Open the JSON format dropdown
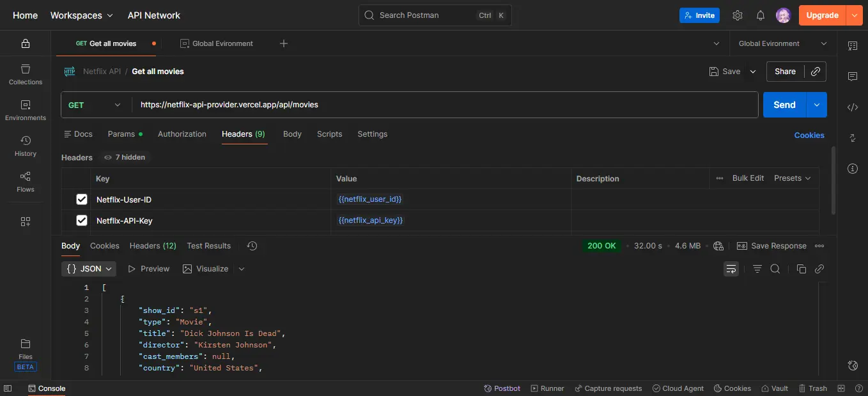 click(x=88, y=269)
